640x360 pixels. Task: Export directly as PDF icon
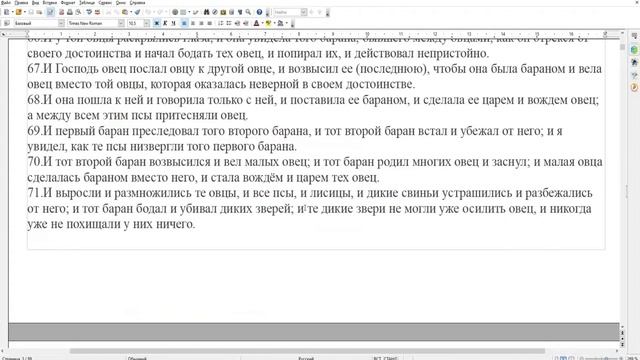coord(61,12)
